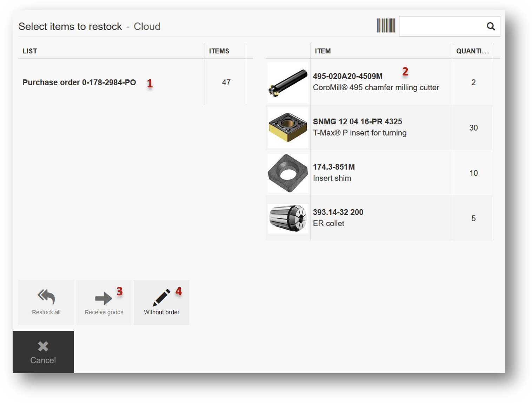This screenshot has width=532, height=403.
Task: Click the ITEMS column header
Action: [x=219, y=51]
